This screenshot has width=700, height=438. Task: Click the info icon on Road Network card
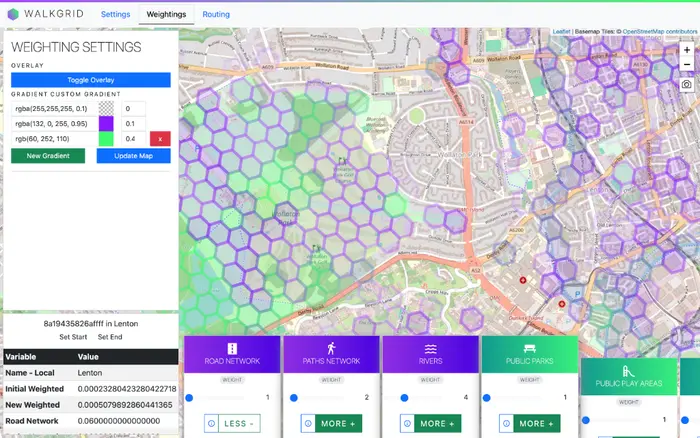tap(211, 423)
